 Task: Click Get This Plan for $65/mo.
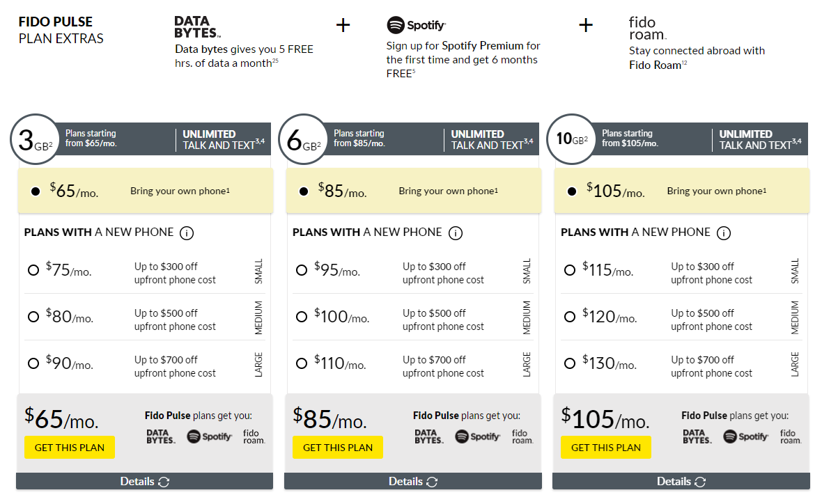click(70, 448)
